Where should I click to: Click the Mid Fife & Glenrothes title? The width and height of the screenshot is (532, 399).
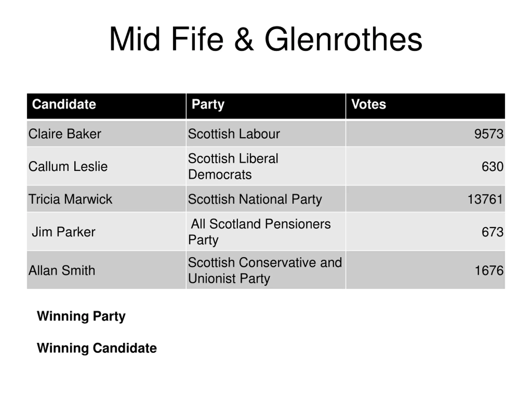(266, 39)
